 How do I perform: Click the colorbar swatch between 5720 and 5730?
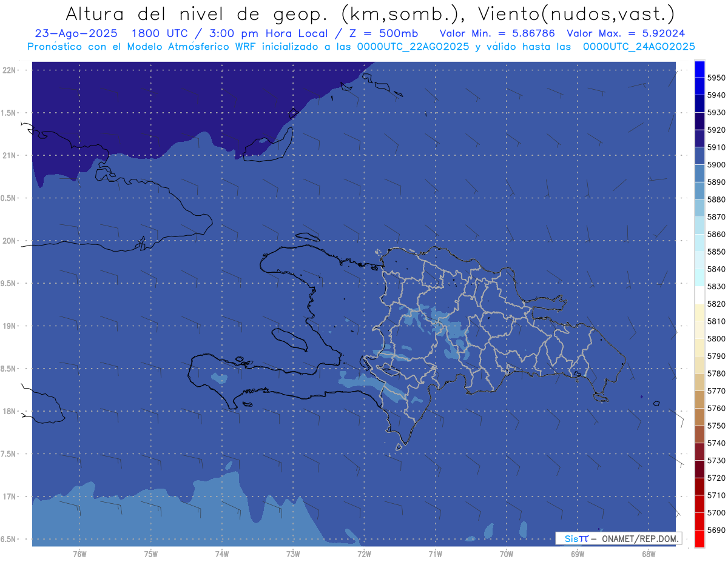(x=699, y=469)
